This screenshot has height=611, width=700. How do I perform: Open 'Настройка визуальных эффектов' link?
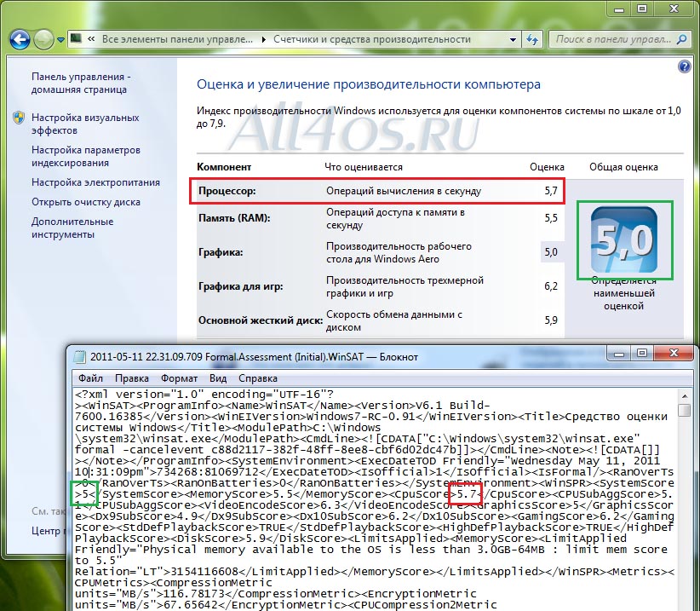tap(85, 124)
